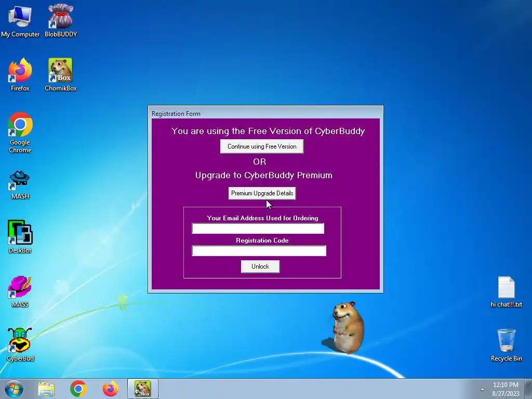
Task: Open the Windows Start menu orb
Action: pos(14,389)
